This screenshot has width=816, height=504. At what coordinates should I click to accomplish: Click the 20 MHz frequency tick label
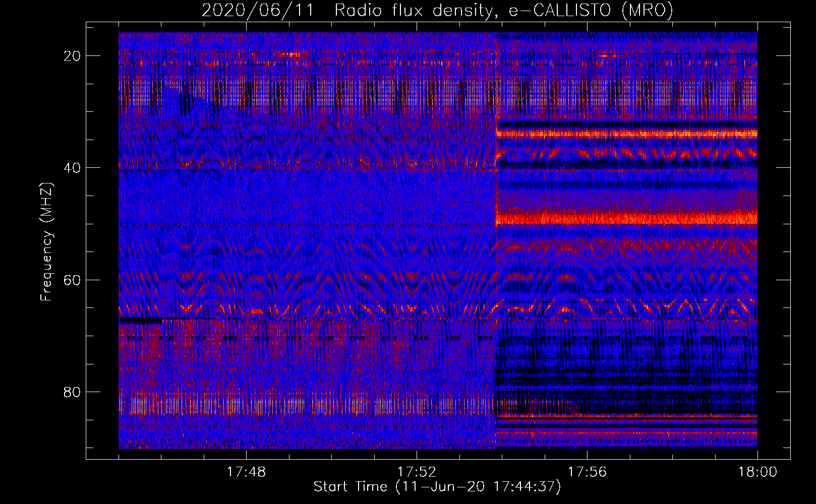[72, 56]
